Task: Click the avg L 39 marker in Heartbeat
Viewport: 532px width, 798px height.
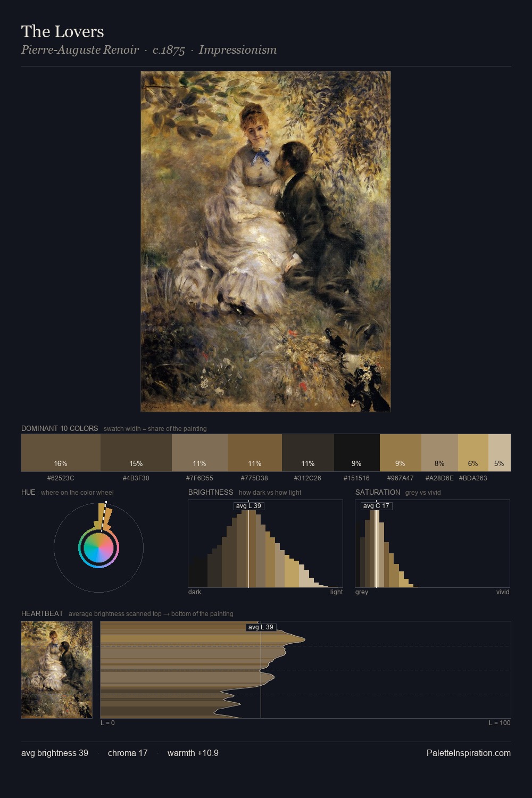Action: (x=261, y=627)
